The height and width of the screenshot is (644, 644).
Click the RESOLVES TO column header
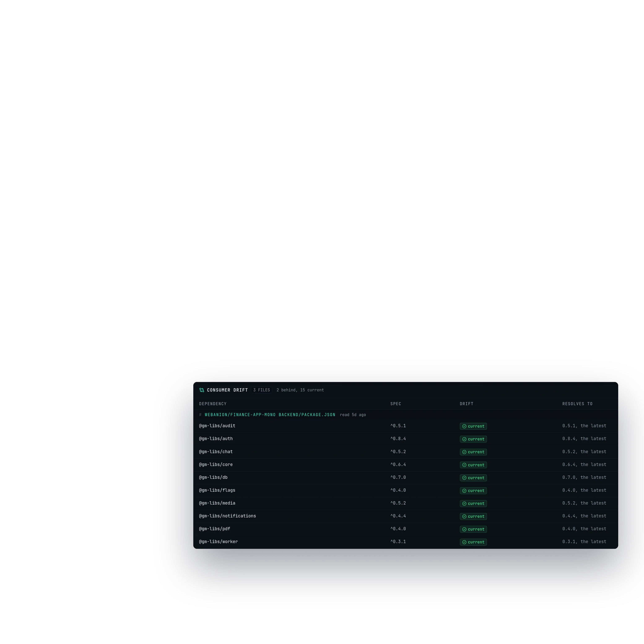[577, 404]
